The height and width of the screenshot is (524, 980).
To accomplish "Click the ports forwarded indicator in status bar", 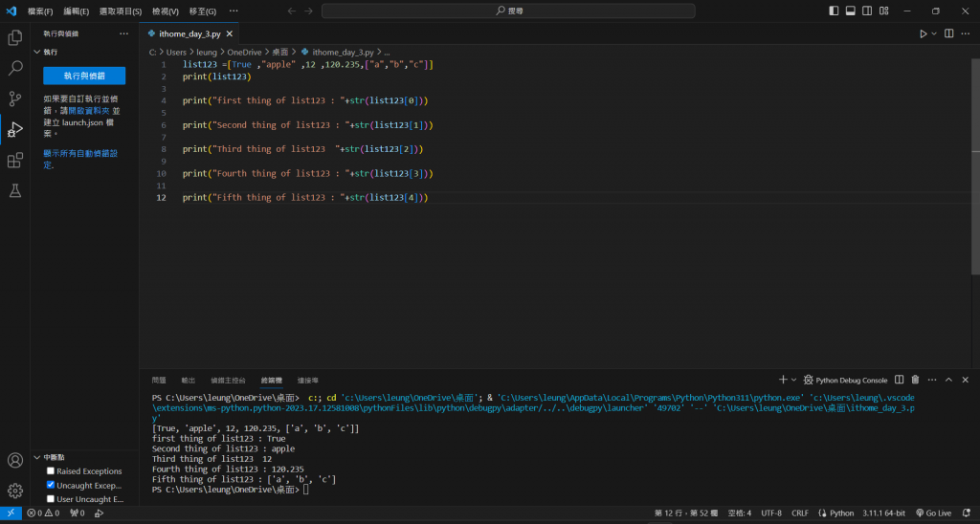I will click(x=78, y=513).
